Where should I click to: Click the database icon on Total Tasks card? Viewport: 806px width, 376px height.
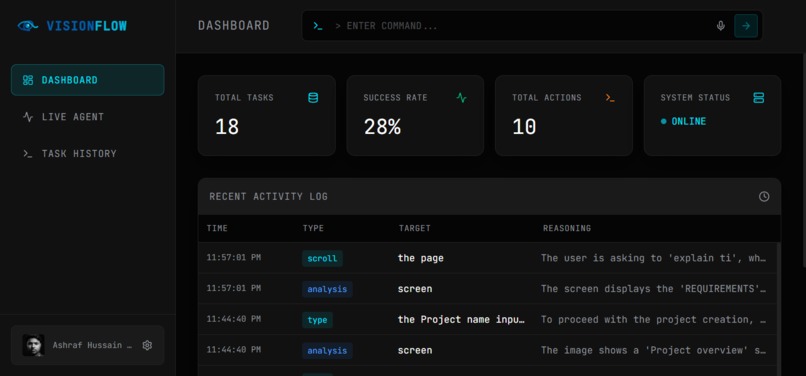coord(313,98)
